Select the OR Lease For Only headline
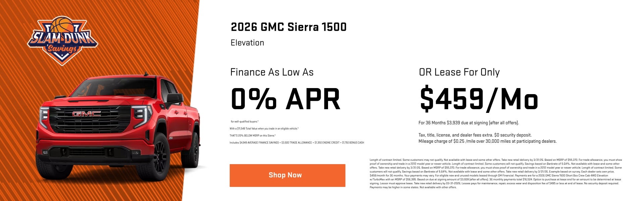This screenshot has width=644, height=201. pos(459,72)
